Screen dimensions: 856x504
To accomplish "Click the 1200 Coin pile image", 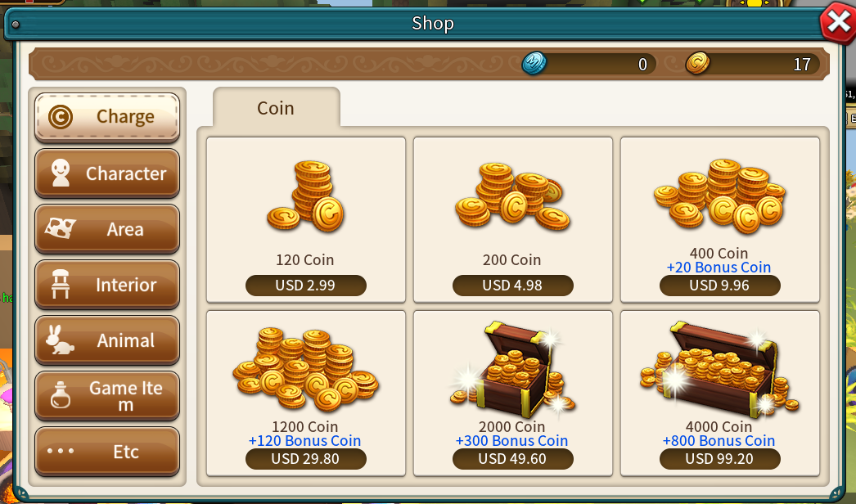I will click(x=306, y=369).
